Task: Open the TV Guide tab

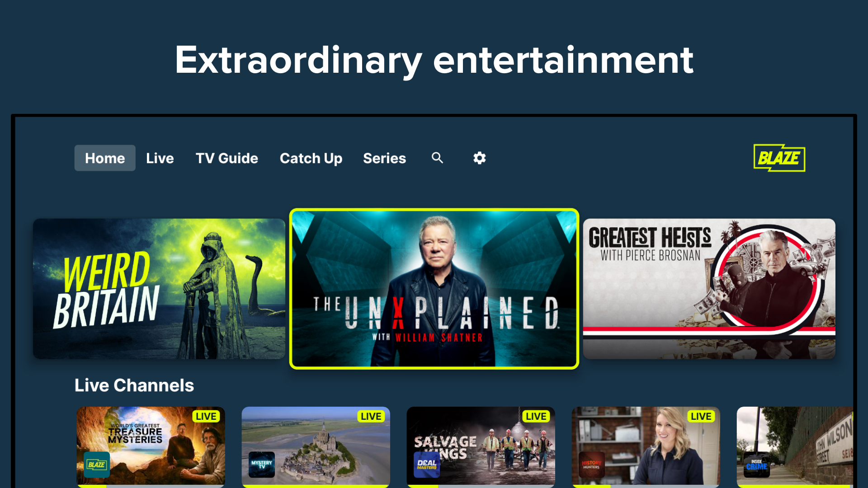Action: click(x=227, y=158)
